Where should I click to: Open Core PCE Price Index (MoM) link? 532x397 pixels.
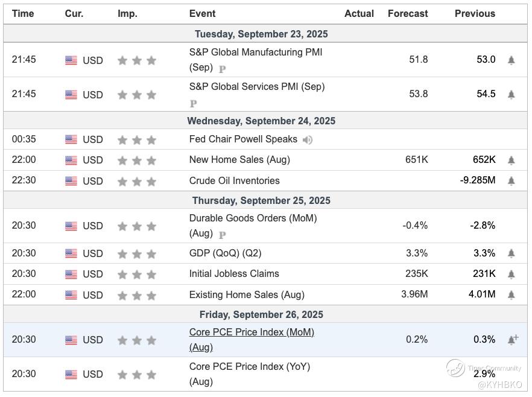[x=252, y=332]
